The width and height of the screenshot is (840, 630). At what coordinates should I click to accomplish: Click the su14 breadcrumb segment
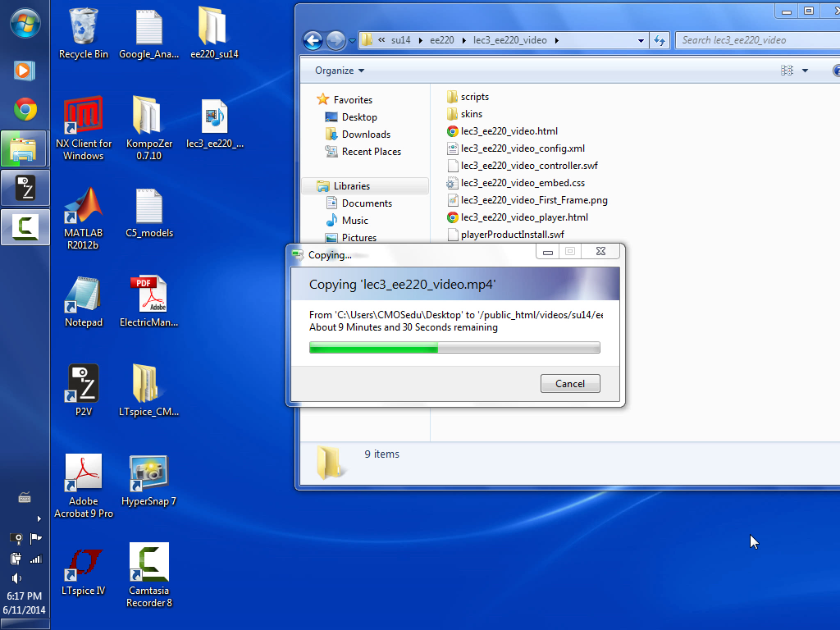point(400,40)
